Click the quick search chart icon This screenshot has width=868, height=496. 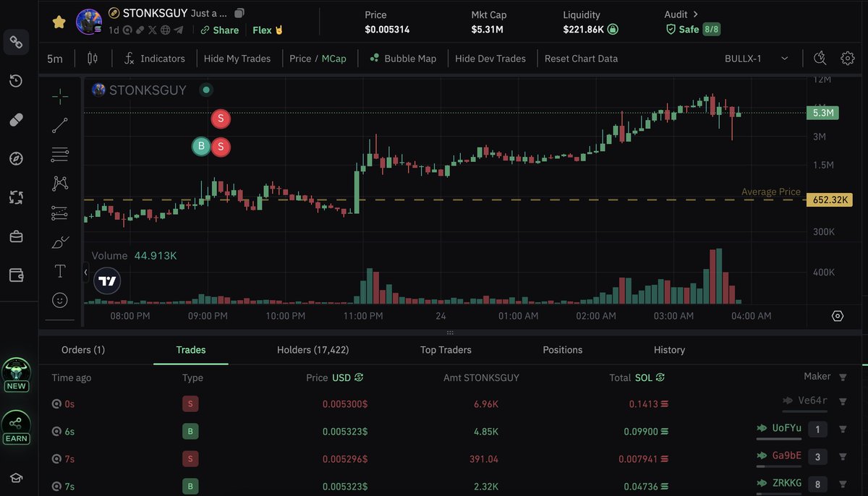pos(820,59)
